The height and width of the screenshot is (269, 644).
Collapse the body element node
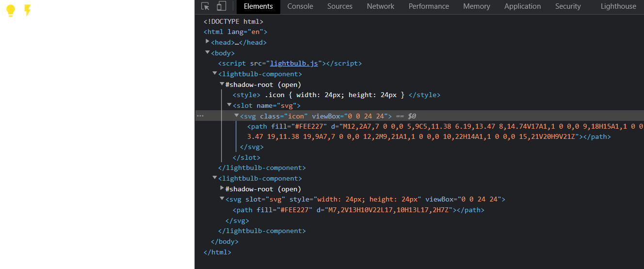click(x=208, y=52)
